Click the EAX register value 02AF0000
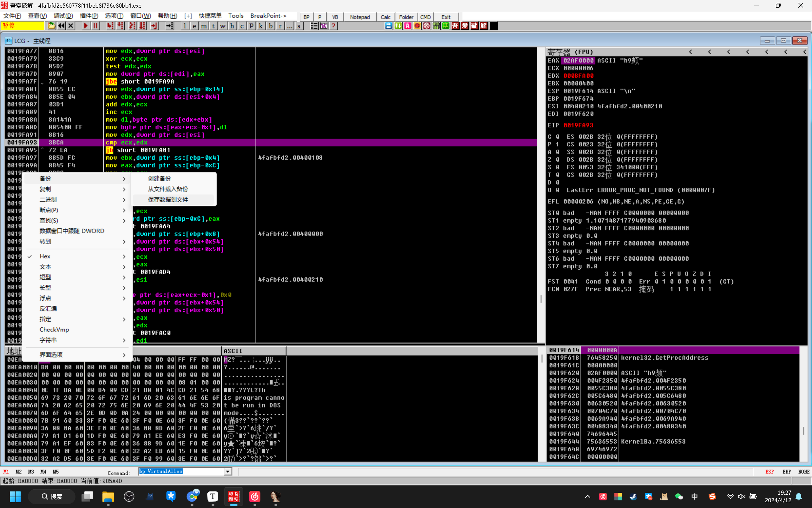The image size is (812, 508). tap(578, 60)
